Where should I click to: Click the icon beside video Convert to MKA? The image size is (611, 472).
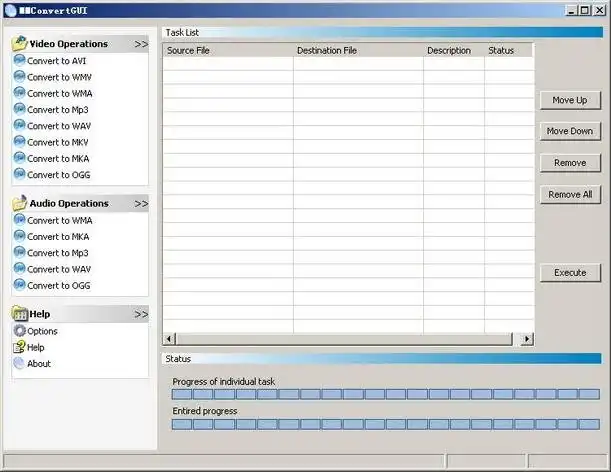[19, 158]
